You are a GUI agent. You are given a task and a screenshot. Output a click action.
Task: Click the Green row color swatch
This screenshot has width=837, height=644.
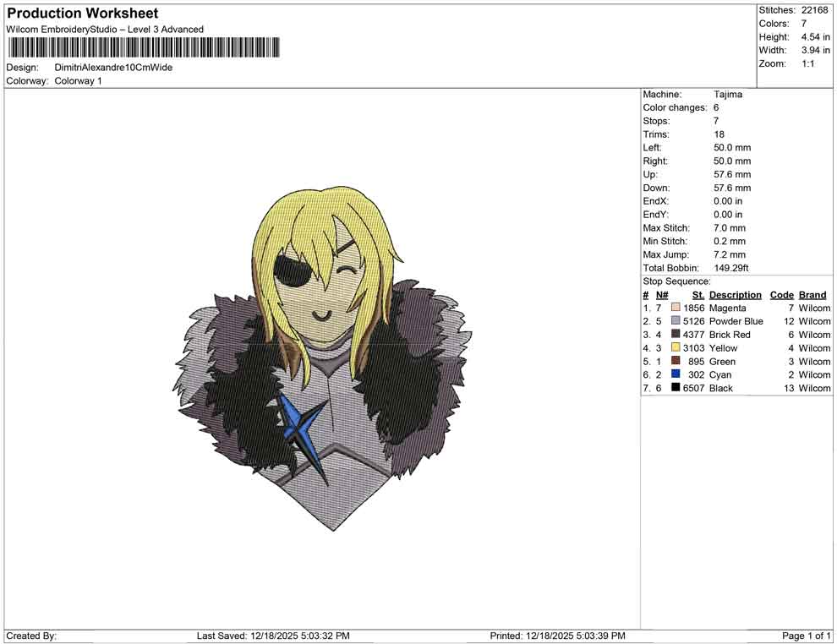click(x=676, y=361)
